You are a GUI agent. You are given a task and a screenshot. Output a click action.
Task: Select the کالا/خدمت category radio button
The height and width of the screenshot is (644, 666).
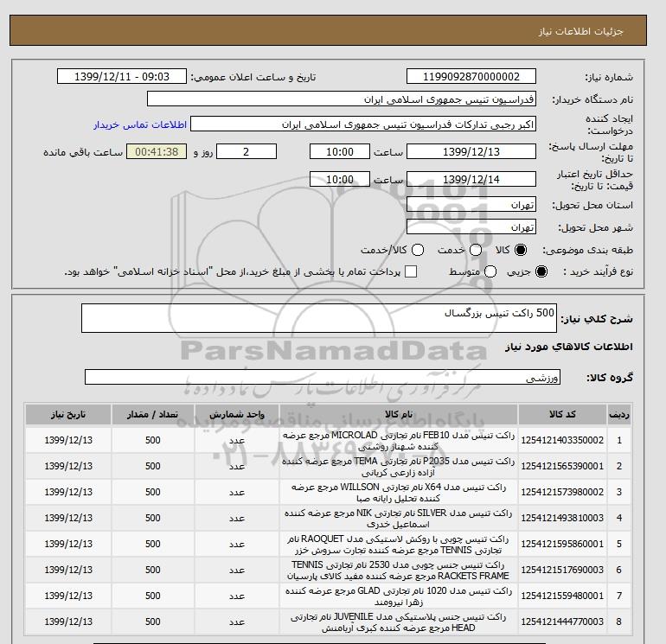tap(418, 250)
